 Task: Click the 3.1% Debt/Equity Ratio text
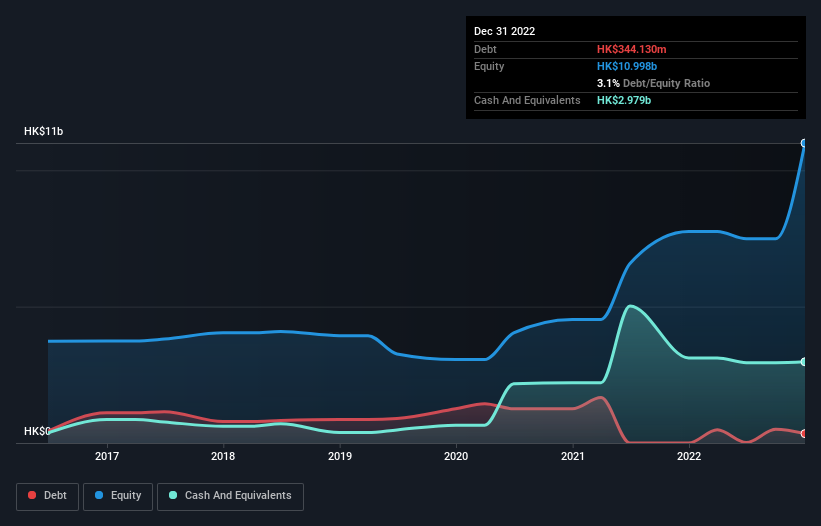[x=653, y=83]
